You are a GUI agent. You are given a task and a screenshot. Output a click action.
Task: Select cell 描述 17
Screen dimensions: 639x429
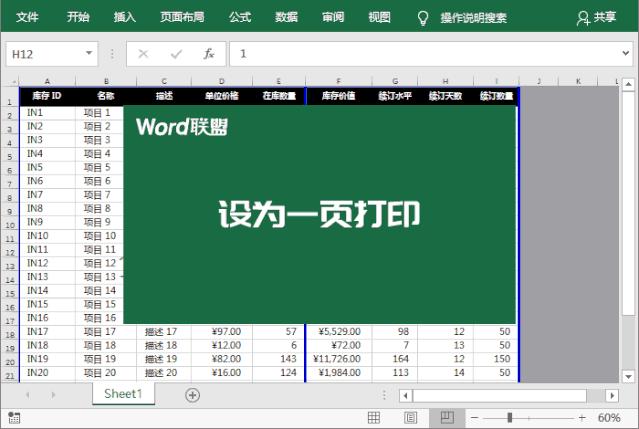point(164,332)
